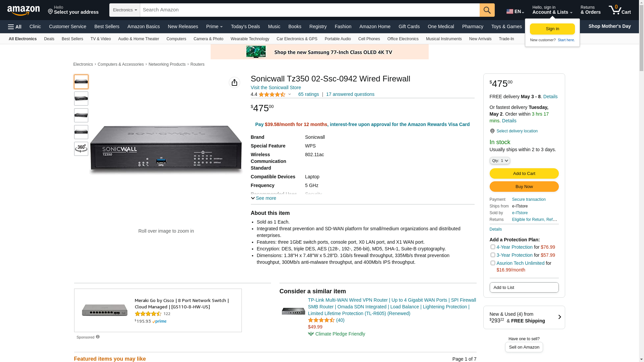Click the 4.4 star rating display

pyautogui.click(x=272, y=95)
